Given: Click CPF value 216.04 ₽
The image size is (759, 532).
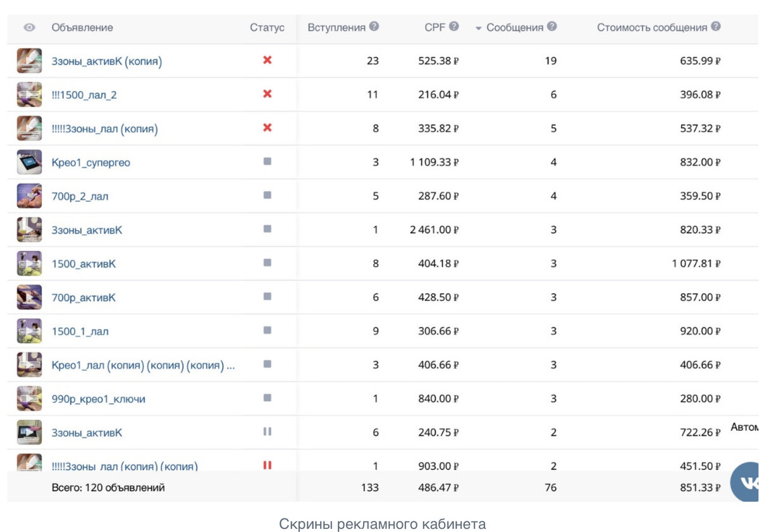Looking at the screenshot, I should point(438,95).
